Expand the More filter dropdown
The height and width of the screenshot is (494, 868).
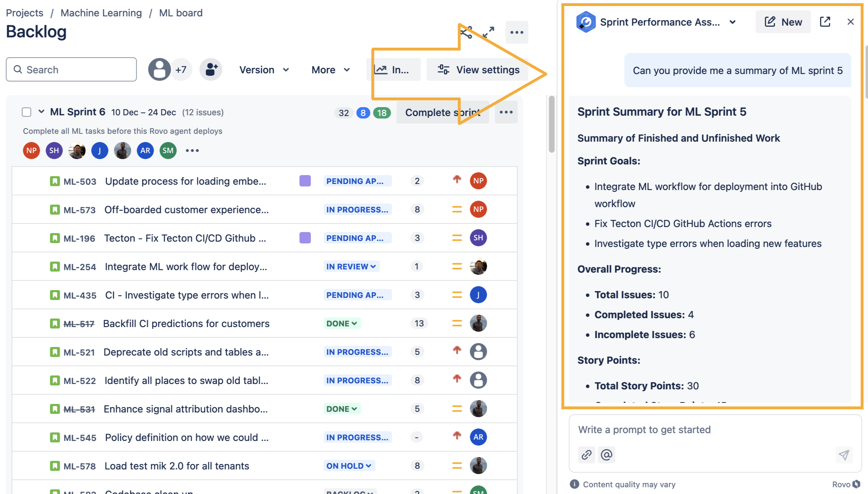click(330, 70)
